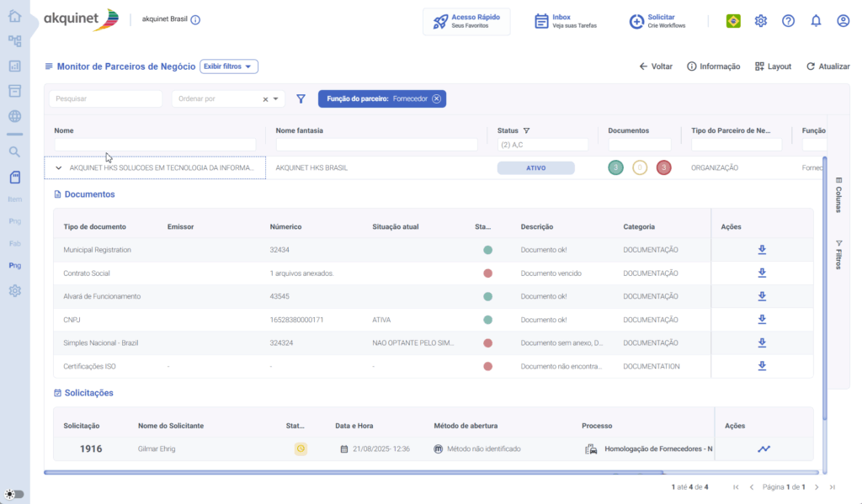Go to the last page
Image resolution: width=862 pixels, height=504 pixels.
833,487
